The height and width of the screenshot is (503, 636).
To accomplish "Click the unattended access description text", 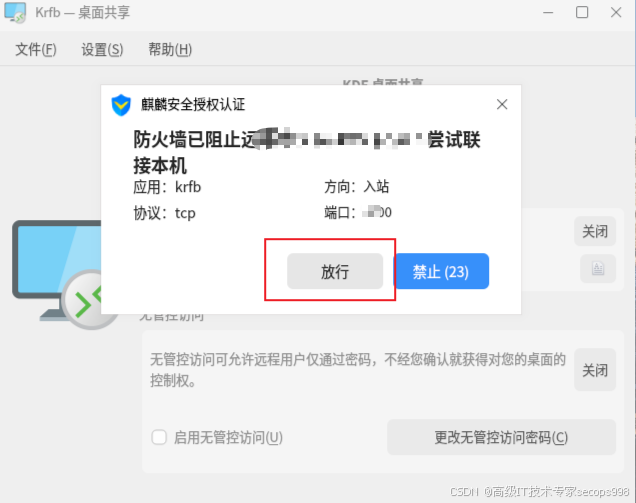I will coord(358,370).
